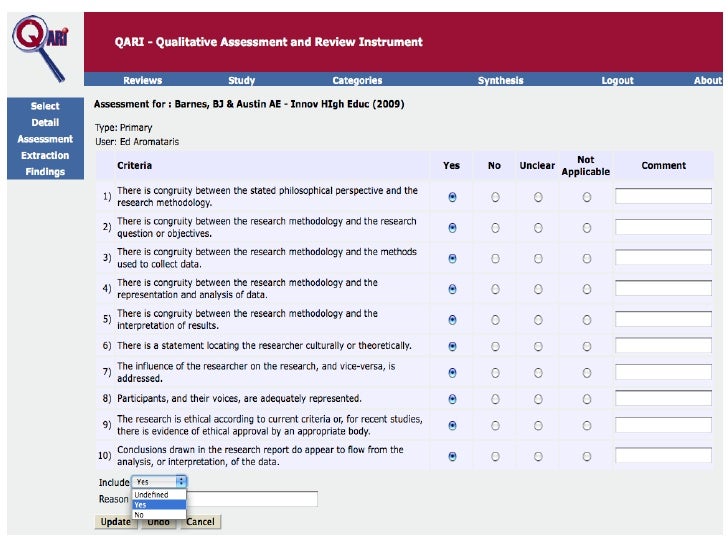Mark criterion 4 as Not Applicable

click(x=587, y=289)
